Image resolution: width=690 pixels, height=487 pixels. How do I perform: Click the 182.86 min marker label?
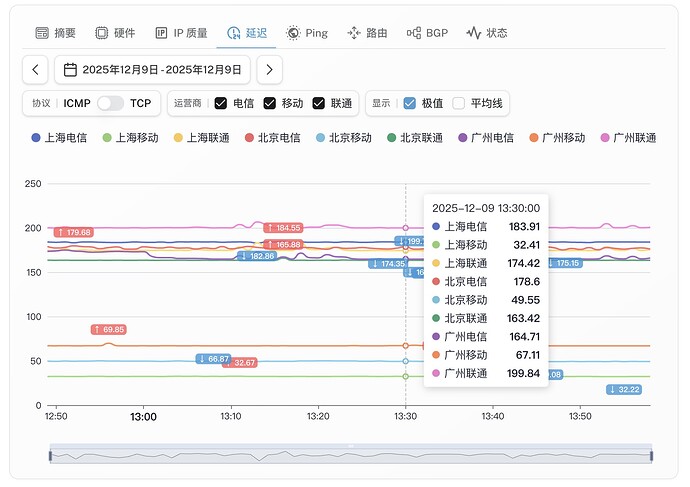point(257,256)
